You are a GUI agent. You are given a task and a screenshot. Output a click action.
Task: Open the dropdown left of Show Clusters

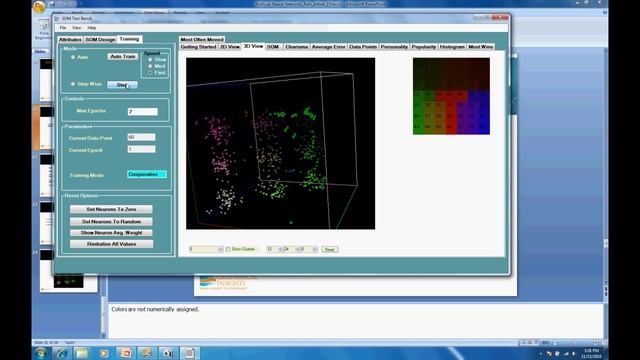point(206,249)
